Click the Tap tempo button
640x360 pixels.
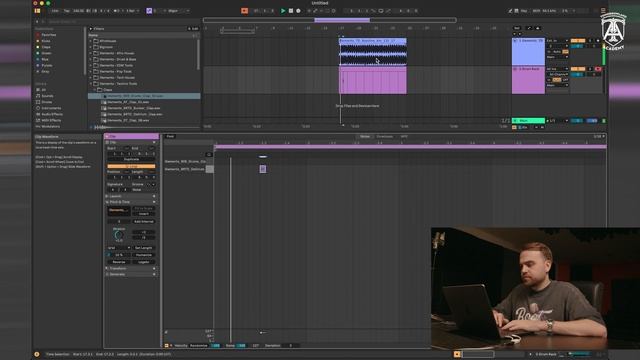pyautogui.click(x=67, y=11)
